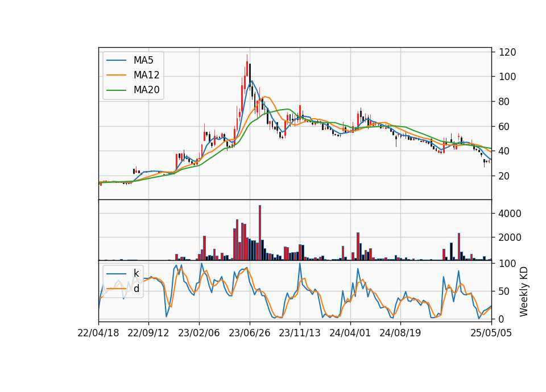The image size is (546, 392).
Task: Click the 24/08/19 date tick label
Action: (x=400, y=333)
